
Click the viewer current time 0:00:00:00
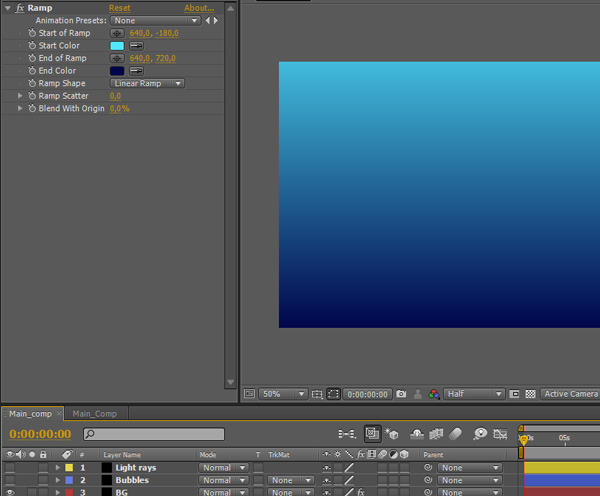click(x=367, y=394)
